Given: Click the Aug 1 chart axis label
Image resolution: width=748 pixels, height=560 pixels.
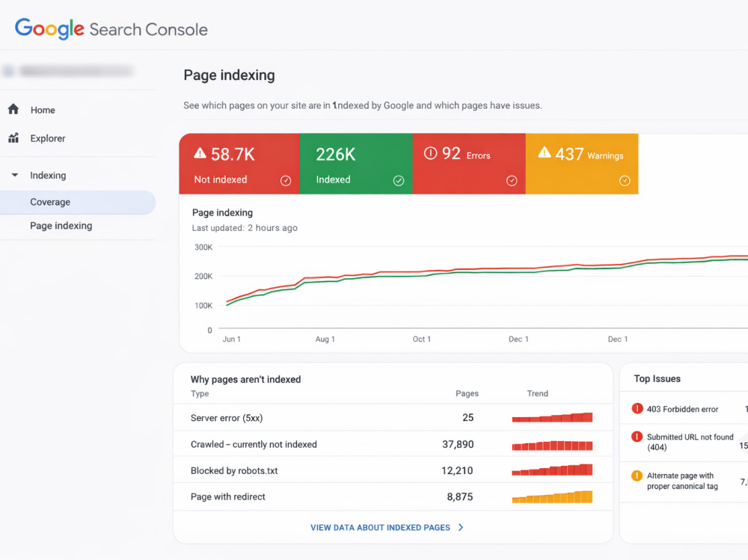Looking at the screenshot, I should 325,339.
